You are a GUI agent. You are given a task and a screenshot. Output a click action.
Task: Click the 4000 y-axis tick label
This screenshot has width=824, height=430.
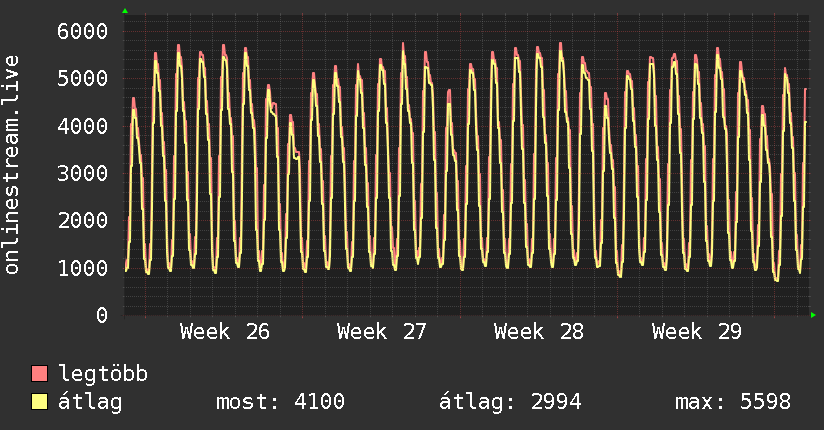click(83, 126)
